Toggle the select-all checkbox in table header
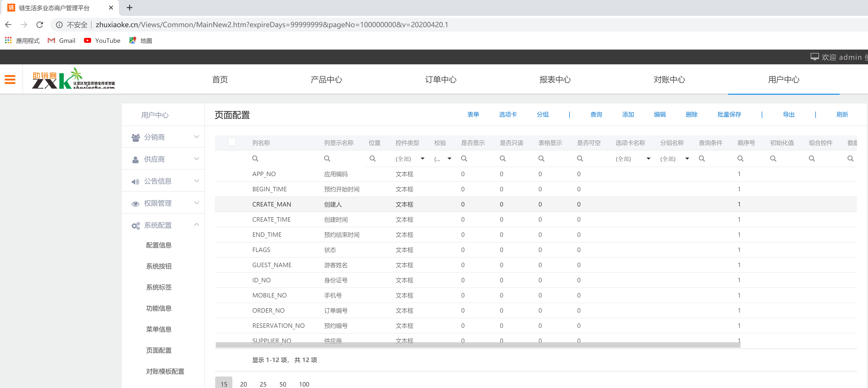Viewport: 868px width, 388px height. [232, 142]
